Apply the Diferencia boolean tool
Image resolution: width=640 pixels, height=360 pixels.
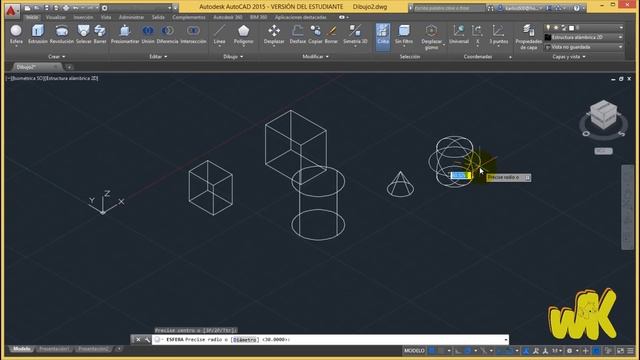click(167, 34)
